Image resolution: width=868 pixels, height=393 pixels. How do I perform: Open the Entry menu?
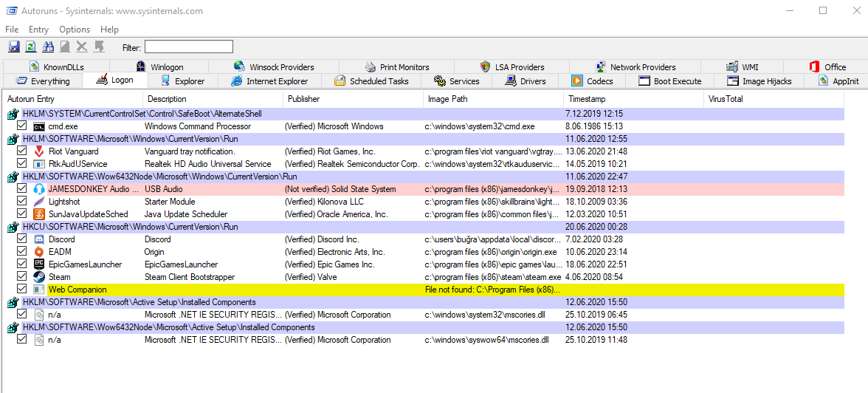[x=38, y=30]
